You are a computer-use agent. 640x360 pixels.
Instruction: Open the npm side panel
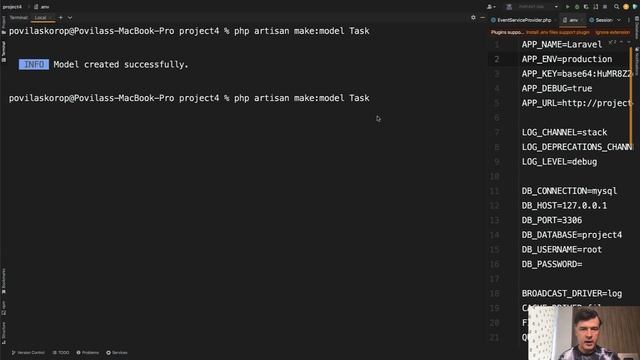tap(4, 308)
